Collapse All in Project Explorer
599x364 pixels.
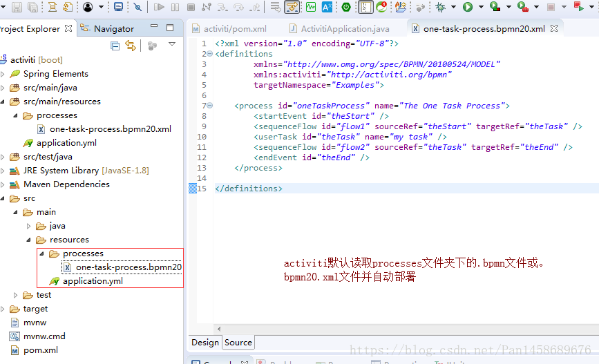tap(115, 46)
